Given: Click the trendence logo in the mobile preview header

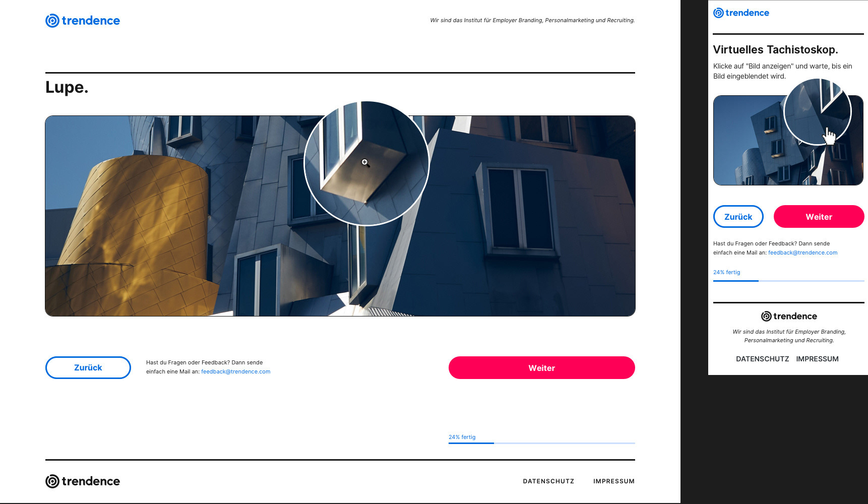Looking at the screenshot, I should [x=741, y=13].
